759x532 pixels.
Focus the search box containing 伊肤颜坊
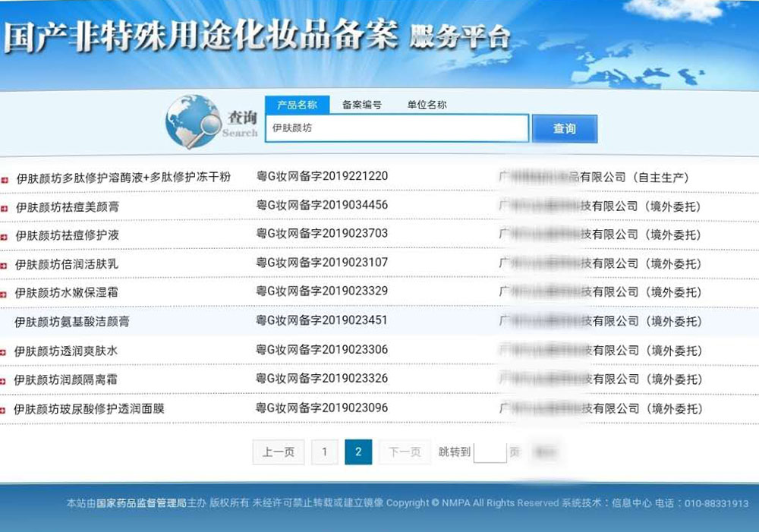[x=397, y=128]
